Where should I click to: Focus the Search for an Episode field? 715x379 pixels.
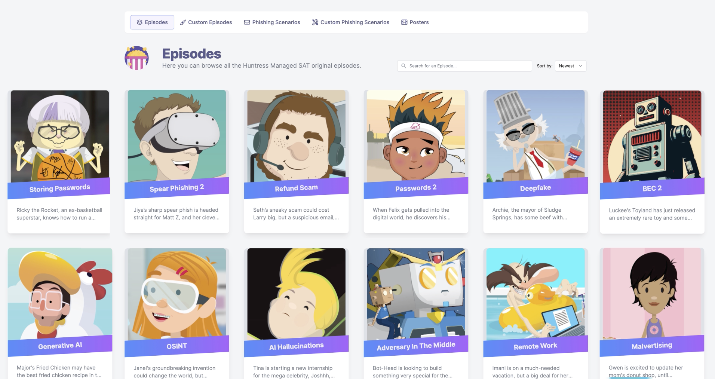(465, 66)
